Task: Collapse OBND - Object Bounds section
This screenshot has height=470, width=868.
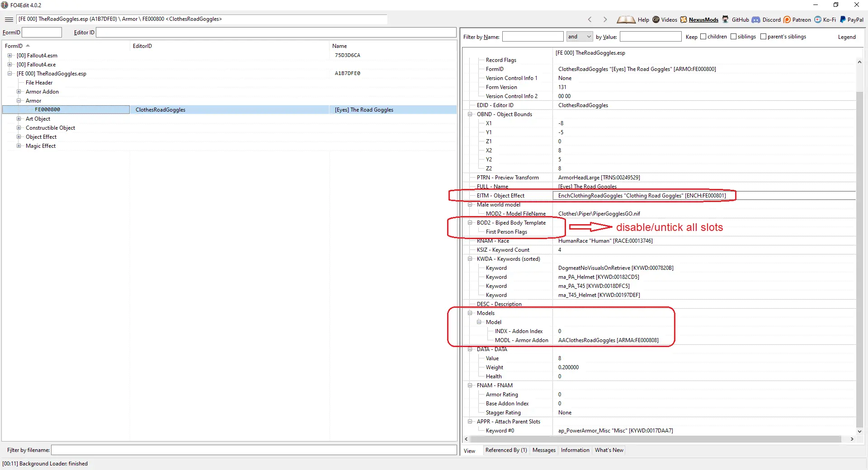Action: 470,114
